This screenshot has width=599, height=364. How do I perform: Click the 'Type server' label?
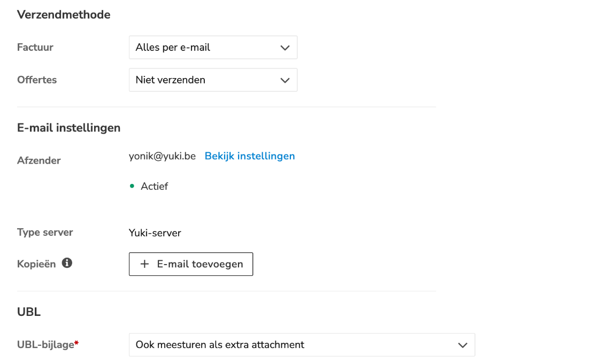(45, 233)
